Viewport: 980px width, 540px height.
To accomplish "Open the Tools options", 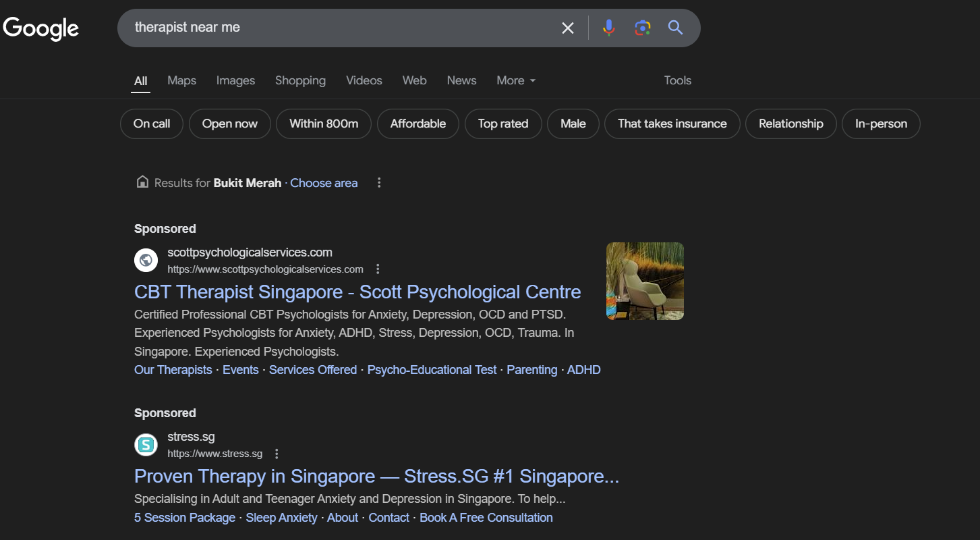I will [677, 80].
